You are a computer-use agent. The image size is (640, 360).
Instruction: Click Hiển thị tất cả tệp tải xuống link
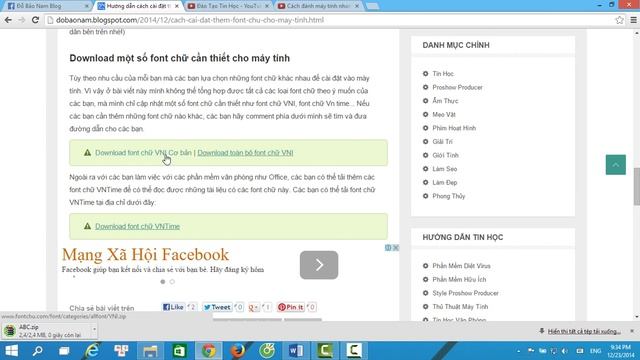(584, 331)
